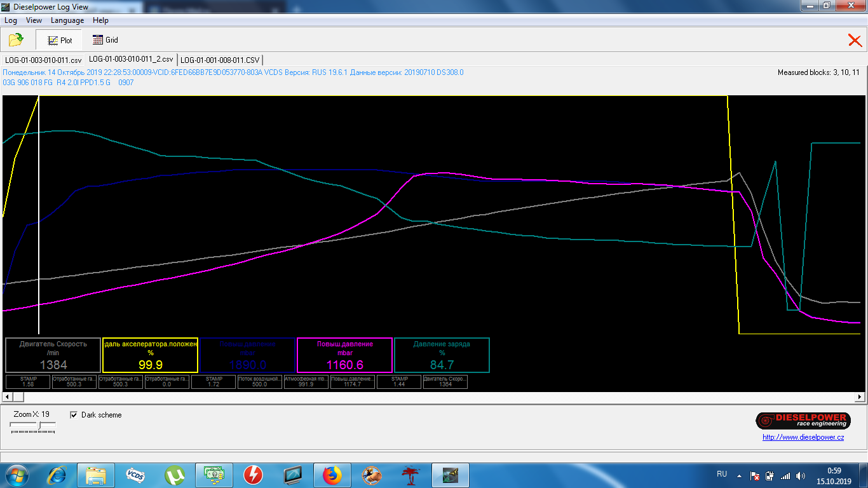This screenshot has height=488, width=868.
Task: Toggle the yellow accelerator position channel
Action: 150,355
